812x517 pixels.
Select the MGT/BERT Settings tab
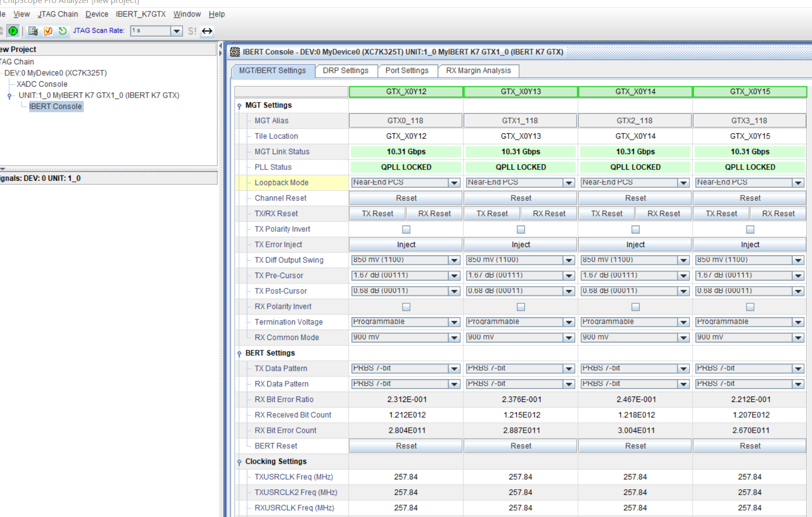point(273,71)
